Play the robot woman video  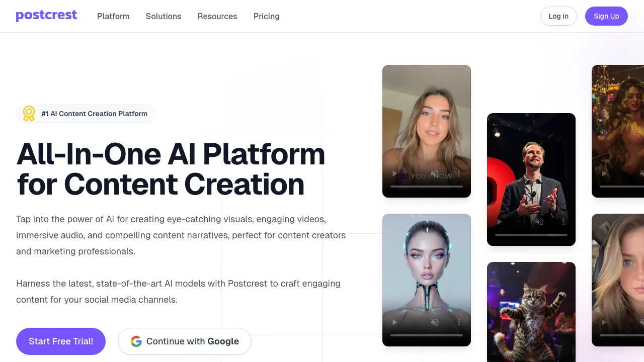click(x=395, y=322)
